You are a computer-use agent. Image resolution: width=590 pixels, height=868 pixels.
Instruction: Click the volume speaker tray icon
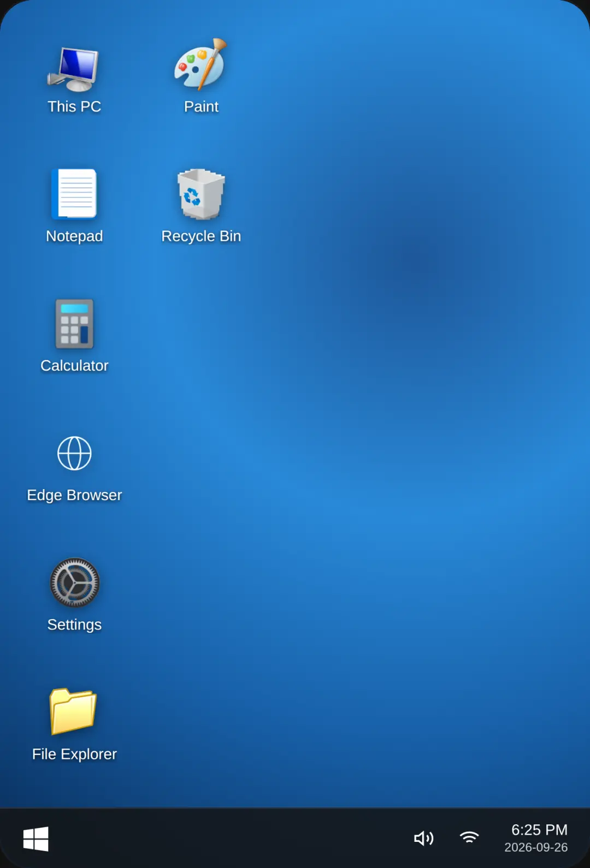click(x=423, y=838)
